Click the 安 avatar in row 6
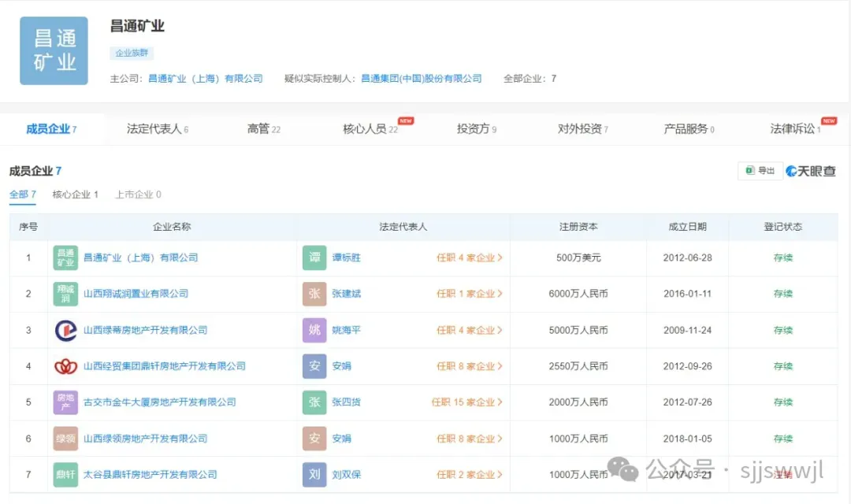Viewport: 851px width, 504px height. [x=314, y=439]
